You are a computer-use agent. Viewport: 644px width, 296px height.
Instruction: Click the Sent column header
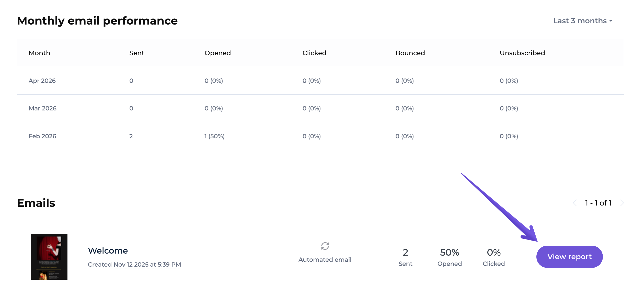[137, 53]
